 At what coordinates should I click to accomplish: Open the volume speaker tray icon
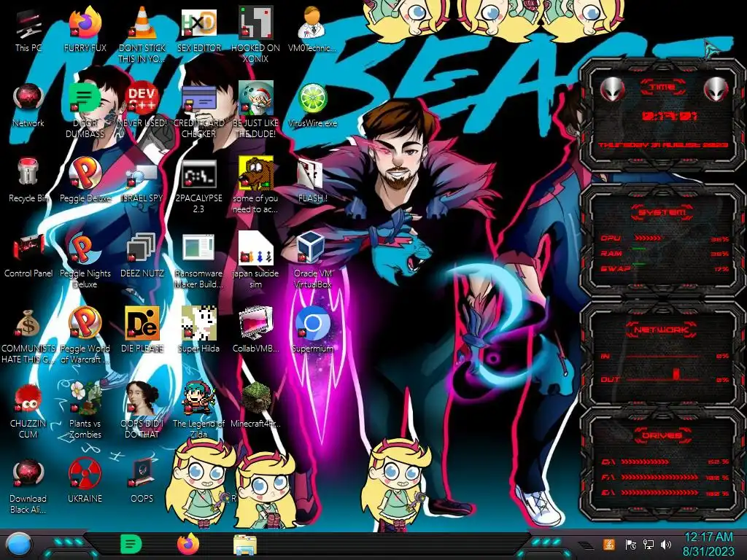click(x=666, y=544)
